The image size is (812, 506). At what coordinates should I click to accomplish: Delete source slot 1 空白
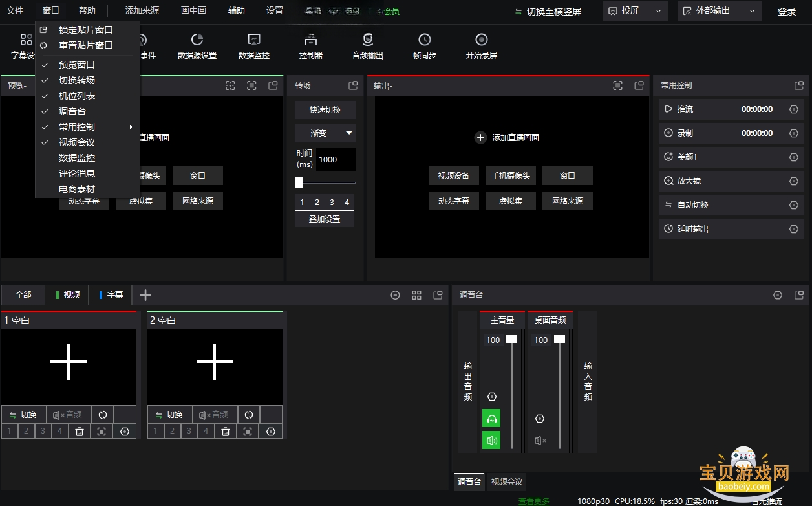click(x=80, y=431)
